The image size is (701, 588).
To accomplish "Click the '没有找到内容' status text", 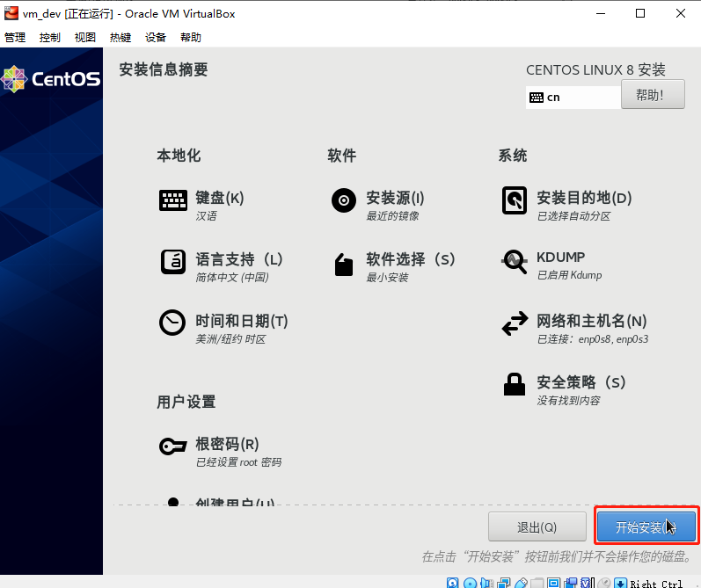I will 568,400.
